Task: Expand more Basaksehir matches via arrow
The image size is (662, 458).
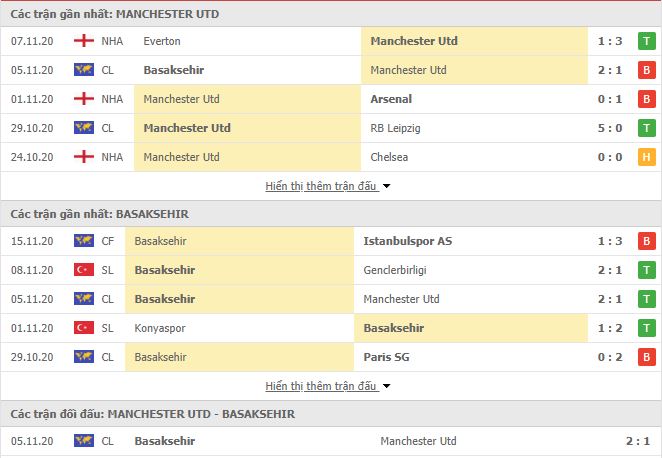Action: tap(386, 386)
